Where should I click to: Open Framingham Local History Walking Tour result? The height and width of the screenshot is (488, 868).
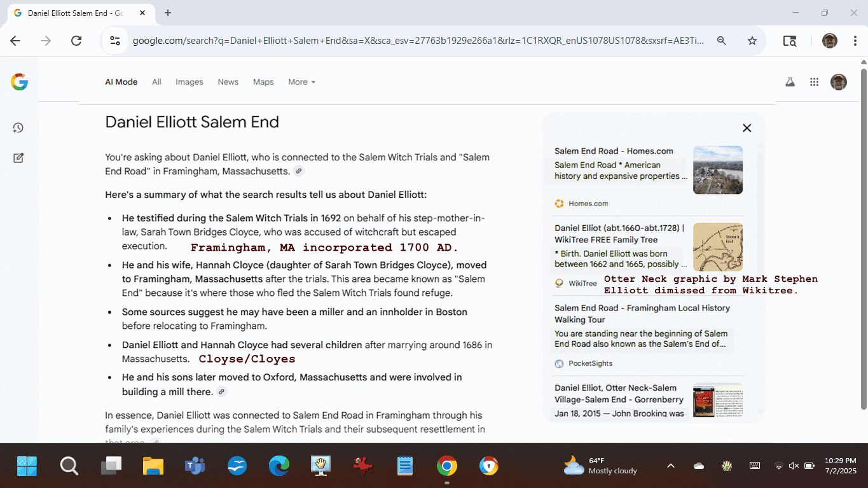[x=642, y=314]
